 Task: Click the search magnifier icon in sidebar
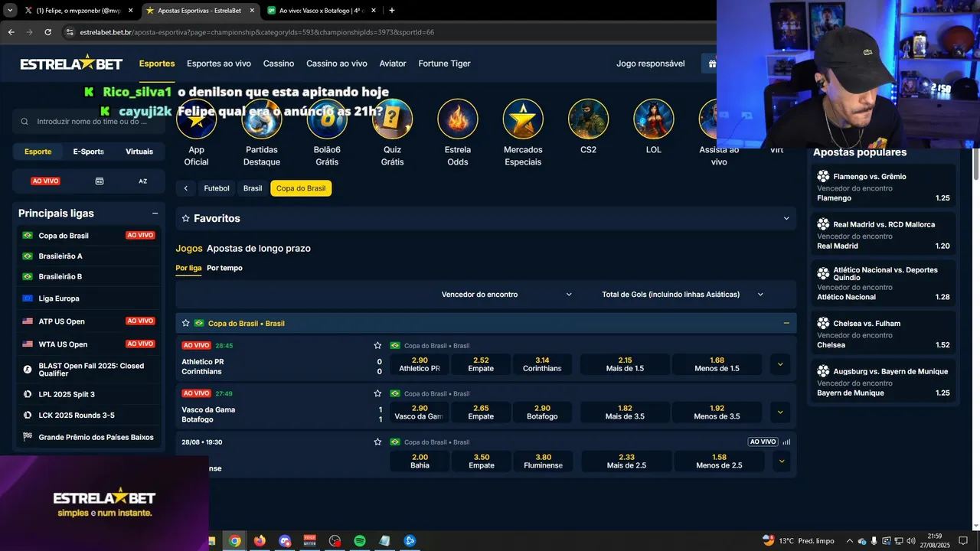[25, 122]
